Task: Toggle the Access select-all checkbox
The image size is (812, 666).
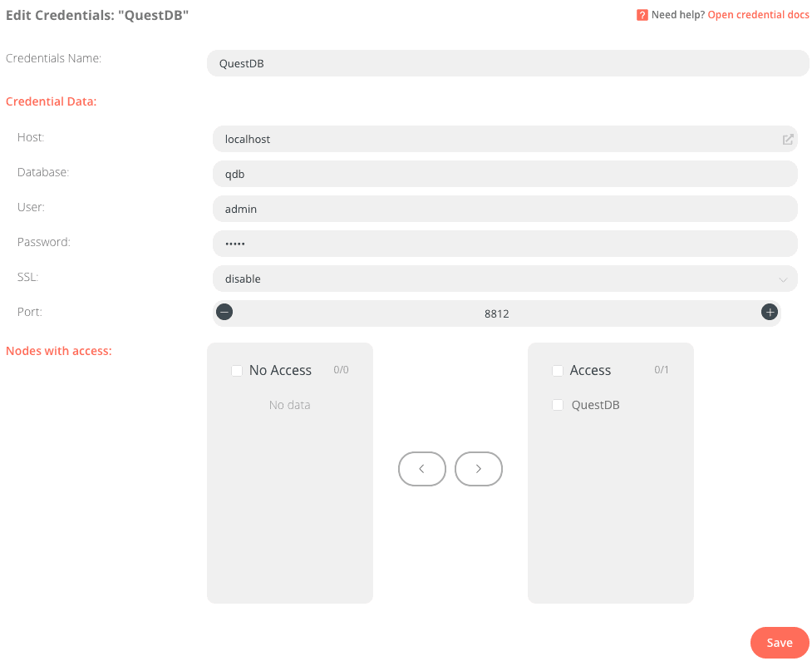Action: tap(558, 371)
